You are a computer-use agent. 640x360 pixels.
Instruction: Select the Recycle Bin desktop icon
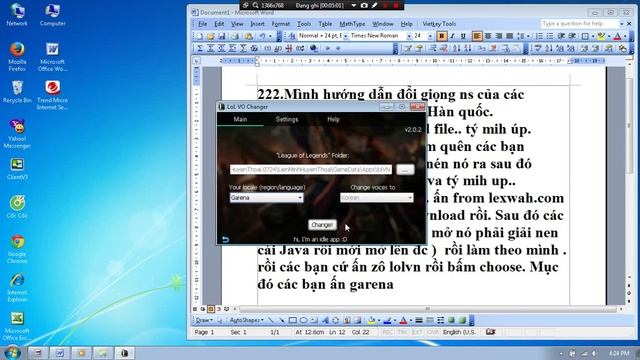click(x=17, y=91)
